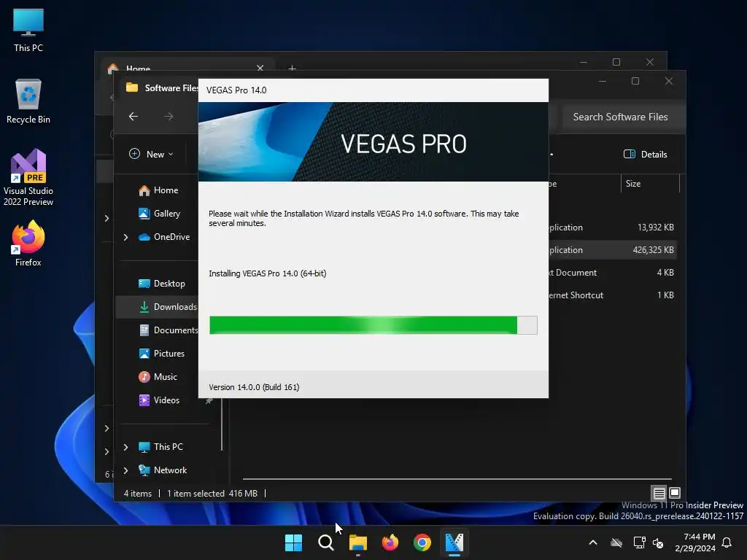The height and width of the screenshot is (560, 747).
Task: Switch to details list view
Action: (x=659, y=493)
